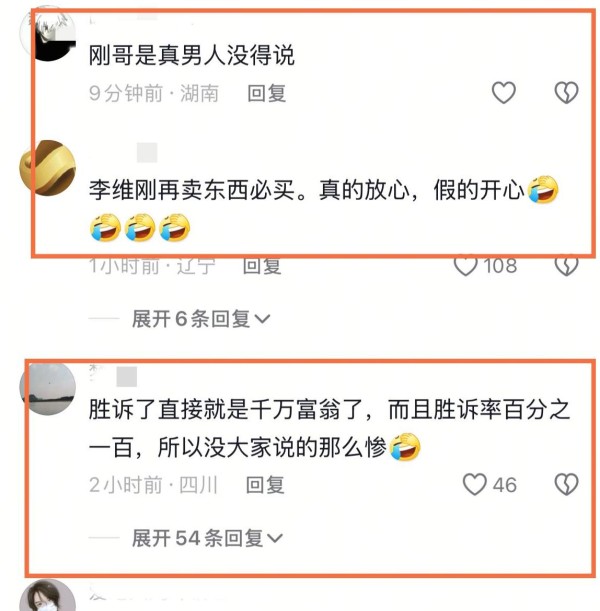Expand 展开6条回复 replies
Image resolution: width=600 pixels, height=611 pixels.
(201, 319)
